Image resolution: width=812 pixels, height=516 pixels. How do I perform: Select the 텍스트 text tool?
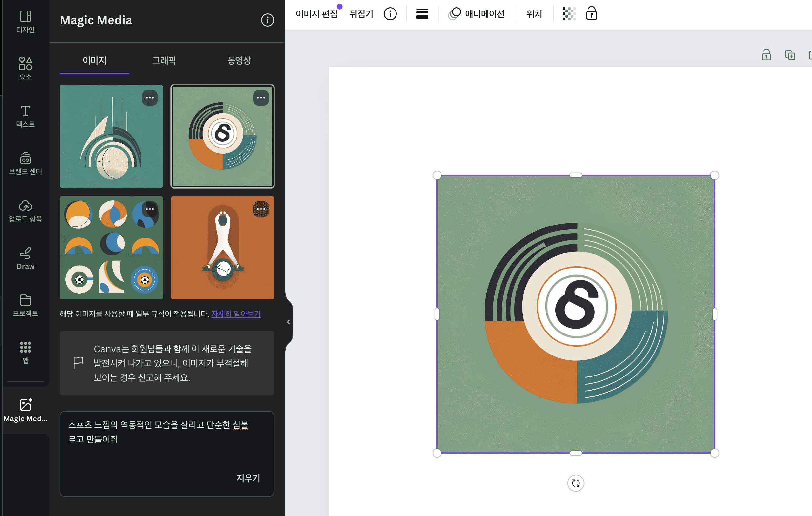25,116
